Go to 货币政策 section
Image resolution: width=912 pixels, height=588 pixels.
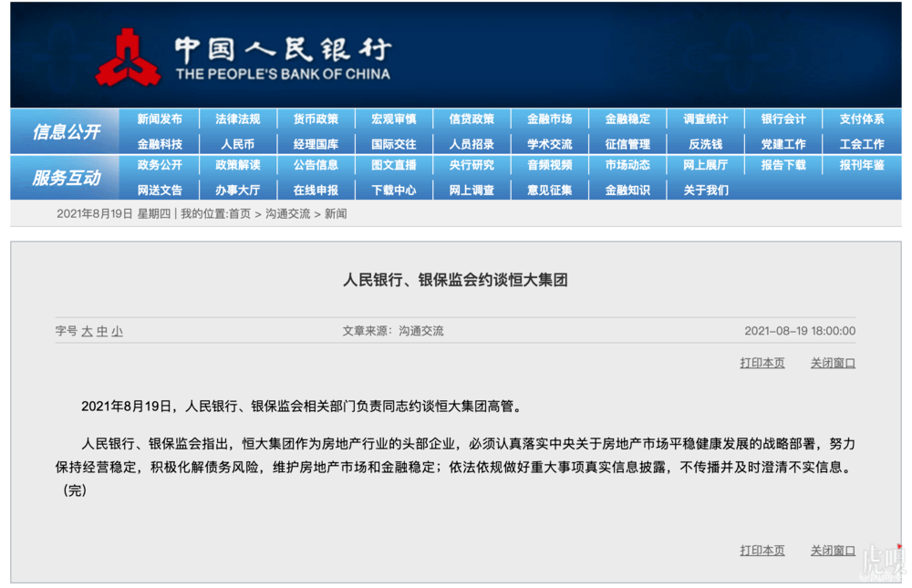pos(316,119)
